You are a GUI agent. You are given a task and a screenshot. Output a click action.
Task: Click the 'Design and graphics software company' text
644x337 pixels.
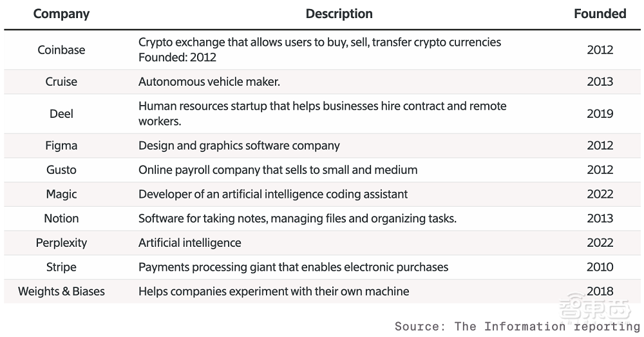(x=239, y=146)
